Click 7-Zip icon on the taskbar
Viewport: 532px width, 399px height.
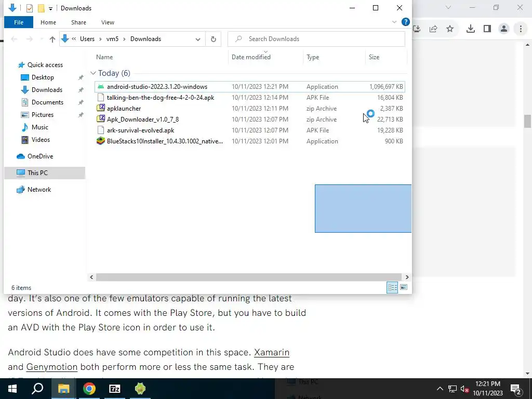[x=115, y=389]
